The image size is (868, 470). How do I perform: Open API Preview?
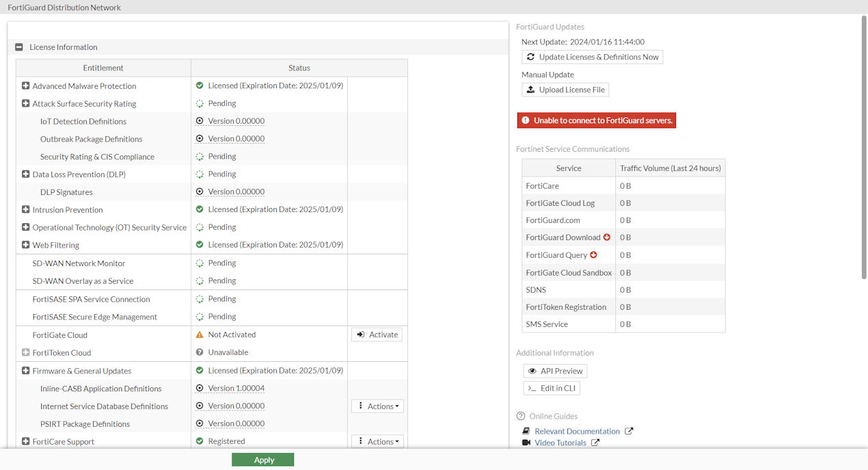pos(555,371)
